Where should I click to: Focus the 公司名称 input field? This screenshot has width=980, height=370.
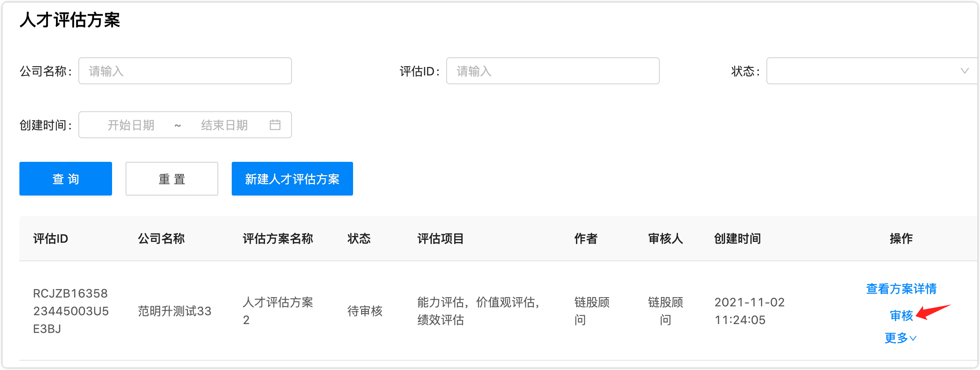(x=185, y=71)
